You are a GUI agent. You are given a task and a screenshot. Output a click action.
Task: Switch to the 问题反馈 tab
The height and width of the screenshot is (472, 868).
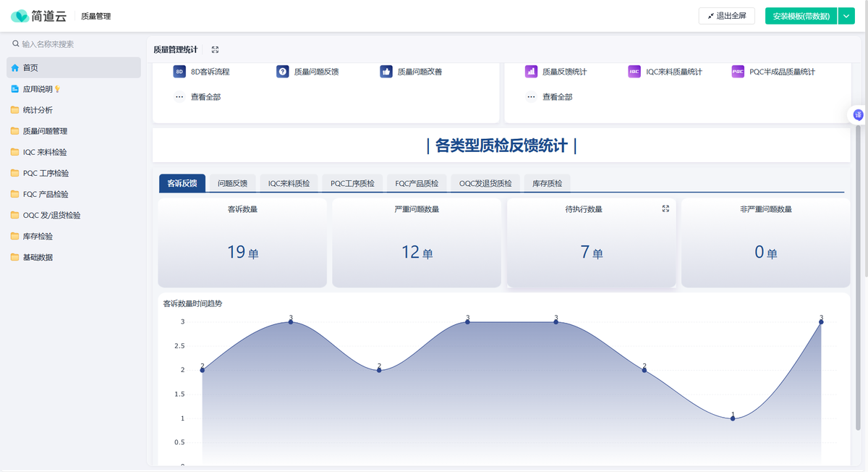(232, 183)
